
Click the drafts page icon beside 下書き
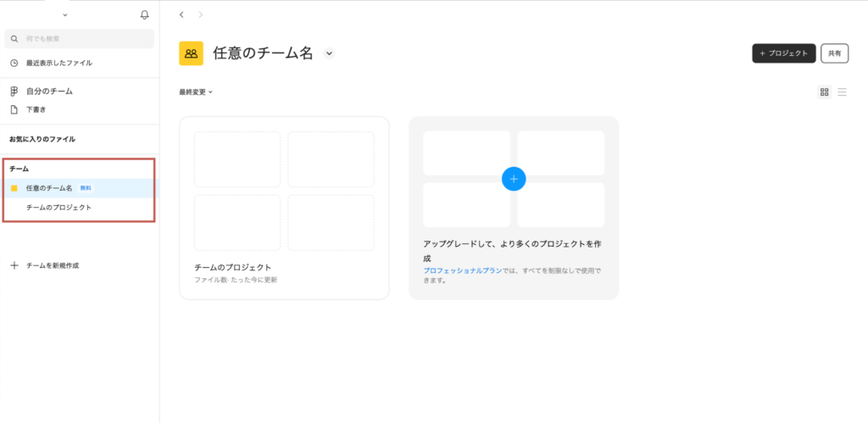click(x=14, y=109)
